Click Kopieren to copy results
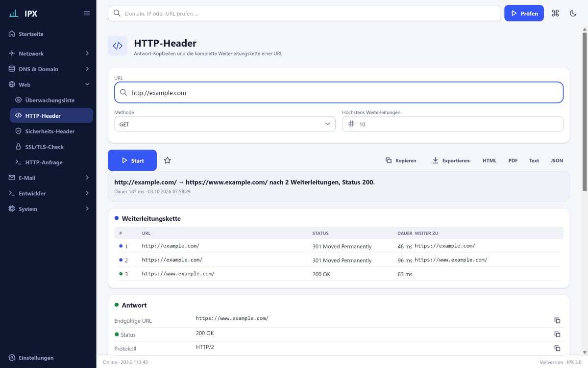The height and width of the screenshot is (368, 588). pos(401,160)
